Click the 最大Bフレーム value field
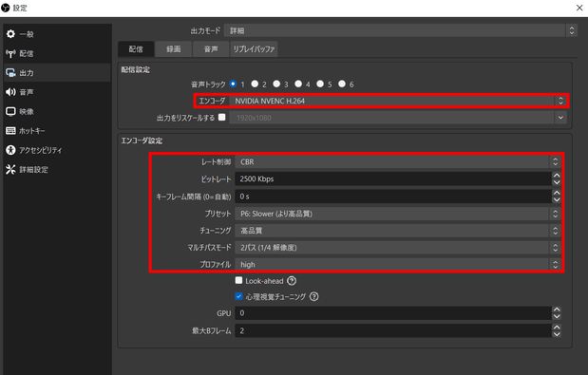 (x=393, y=330)
